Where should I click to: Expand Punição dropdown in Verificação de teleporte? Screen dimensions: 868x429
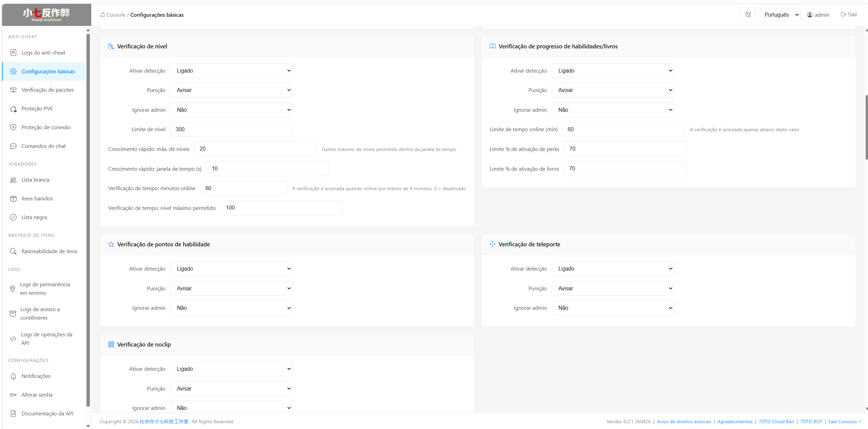(x=612, y=289)
